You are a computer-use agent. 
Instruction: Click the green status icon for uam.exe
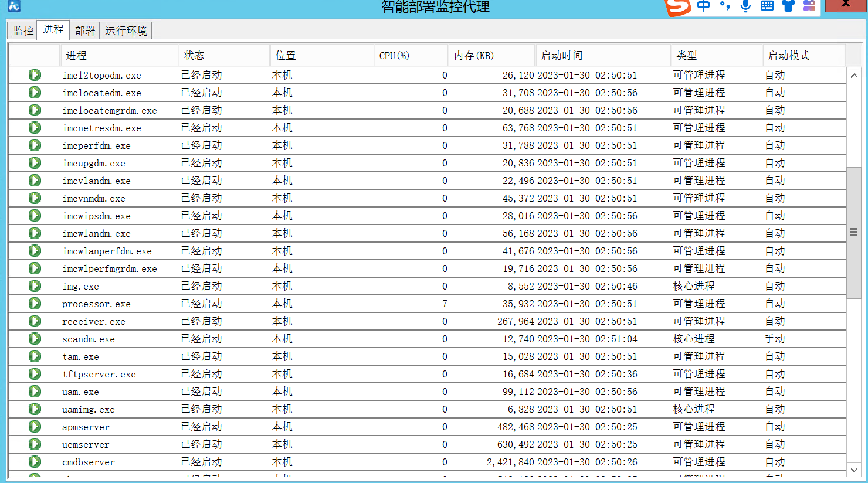35,391
